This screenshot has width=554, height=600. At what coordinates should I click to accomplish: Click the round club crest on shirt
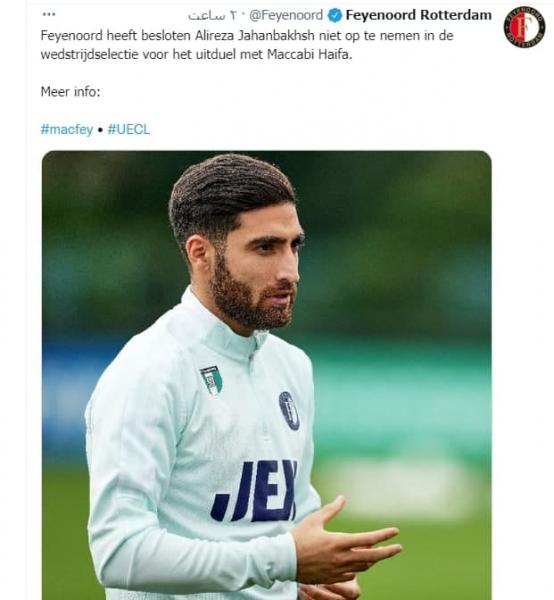[x=289, y=411]
